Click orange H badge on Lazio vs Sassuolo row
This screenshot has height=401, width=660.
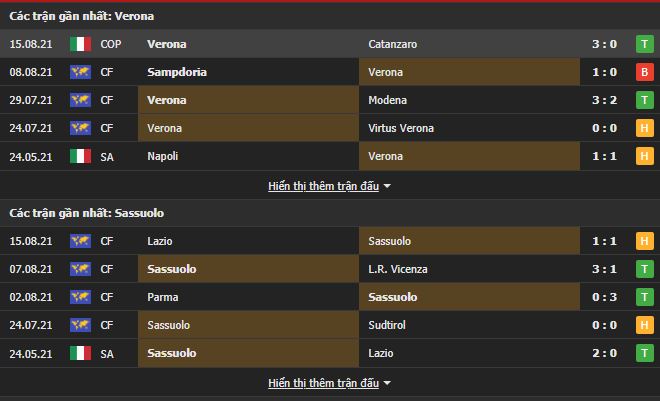pyautogui.click(x=645, y=241)
